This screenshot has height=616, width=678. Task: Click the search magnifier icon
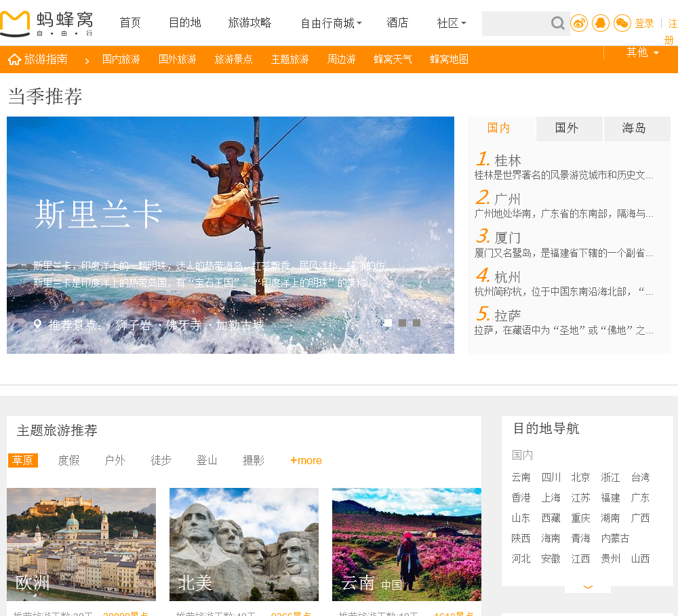click(x=558, y=23)
